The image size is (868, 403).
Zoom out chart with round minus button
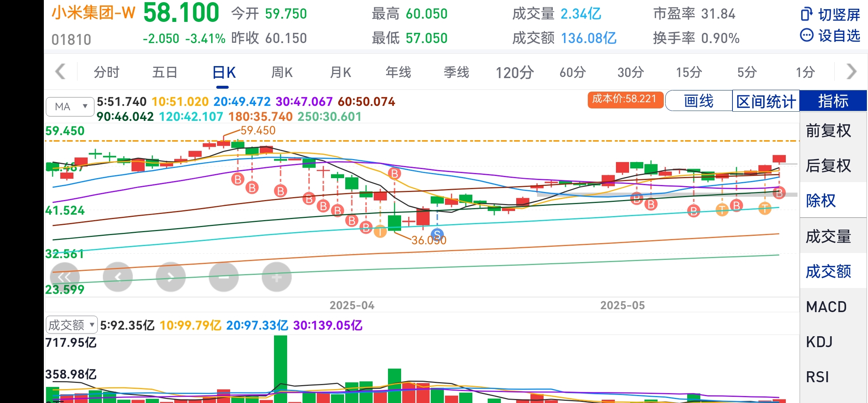[224, 277]
